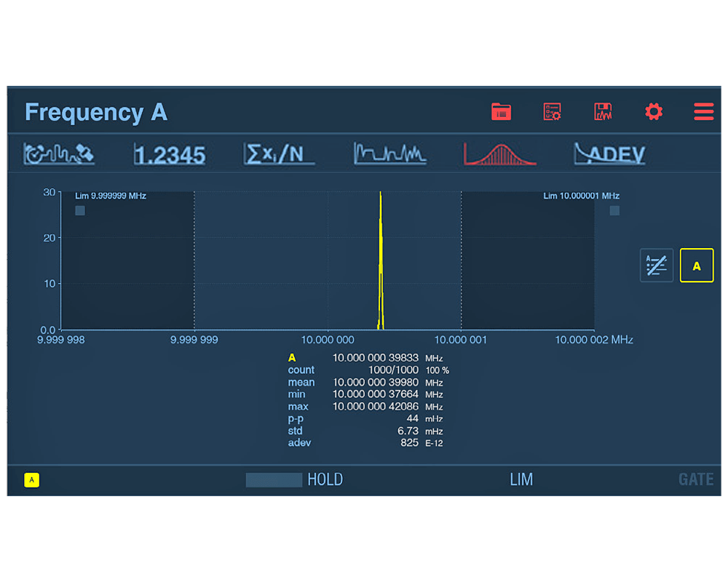This screenshot has width=728, height=582.
Task: Switch to the 1.2345 numeric view
Action: (170, 154)
